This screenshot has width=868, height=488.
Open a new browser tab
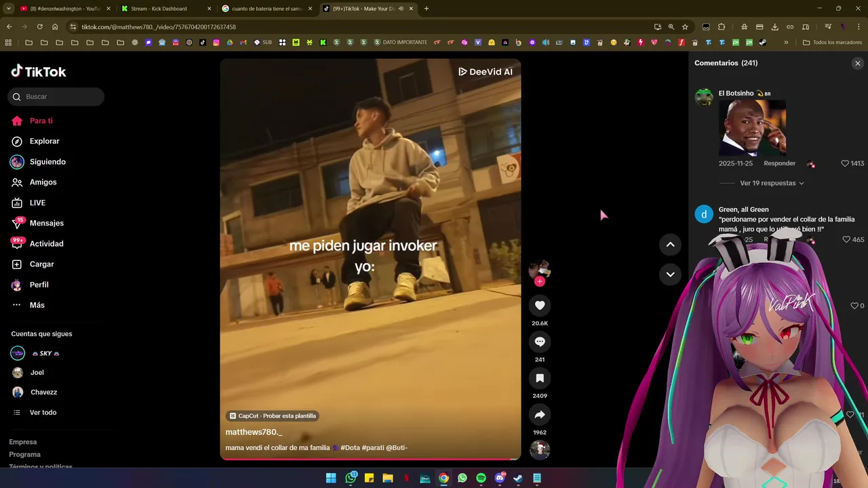coord(426,9)
